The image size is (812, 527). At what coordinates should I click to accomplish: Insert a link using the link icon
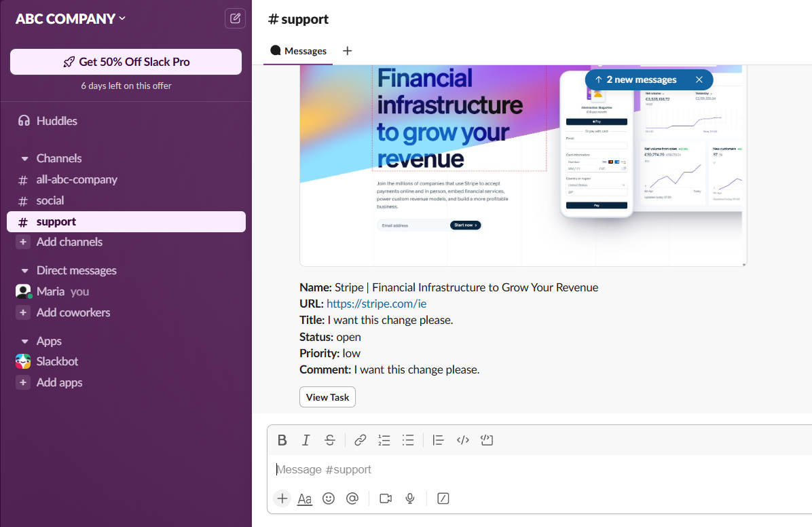361,440
